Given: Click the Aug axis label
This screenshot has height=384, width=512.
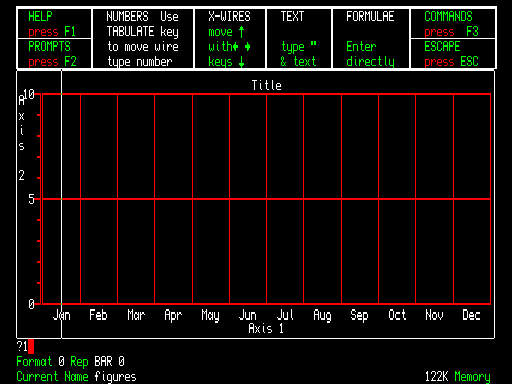Looking at the screenshot, I should 322,315.
